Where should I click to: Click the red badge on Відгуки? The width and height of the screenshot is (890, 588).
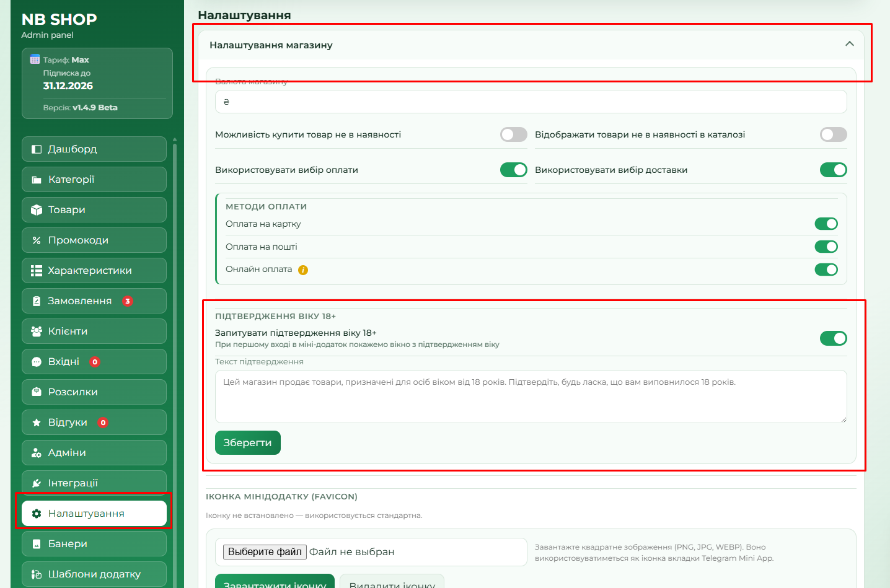(x=103, y=423)
